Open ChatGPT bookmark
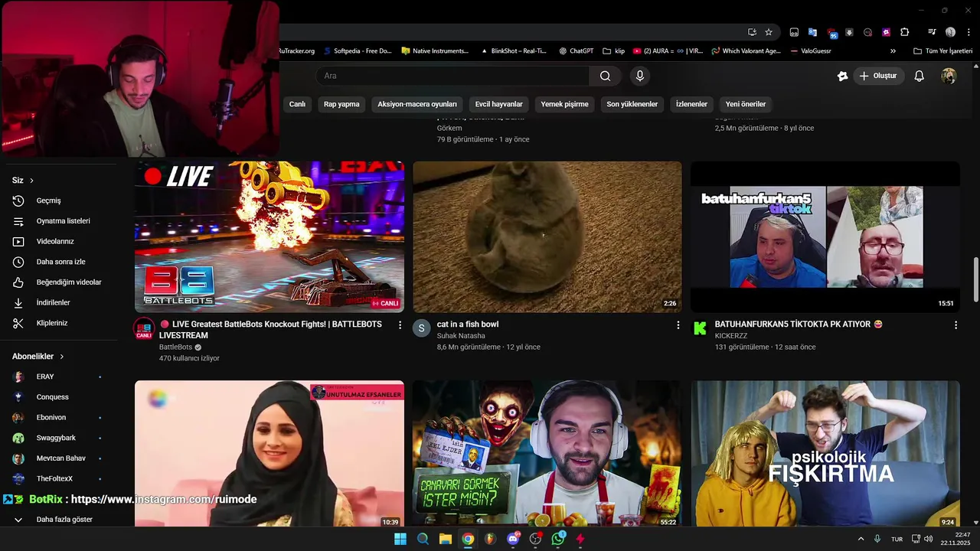Image resolution: width=980 pixels, height=551 pixels. coord(577,51)
